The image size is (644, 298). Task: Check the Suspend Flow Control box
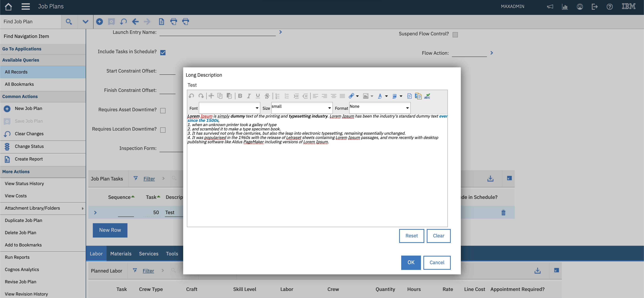tap(455, 35)
